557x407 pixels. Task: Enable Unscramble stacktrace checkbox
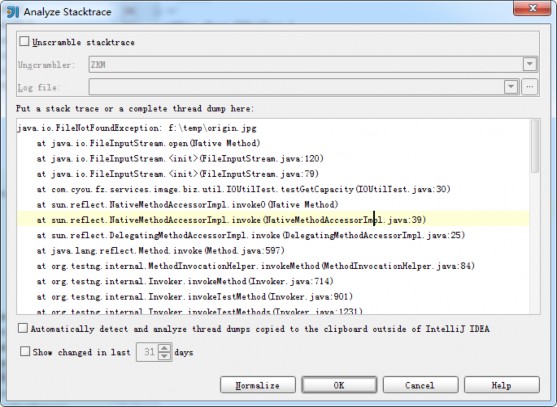tap(24, 42)
